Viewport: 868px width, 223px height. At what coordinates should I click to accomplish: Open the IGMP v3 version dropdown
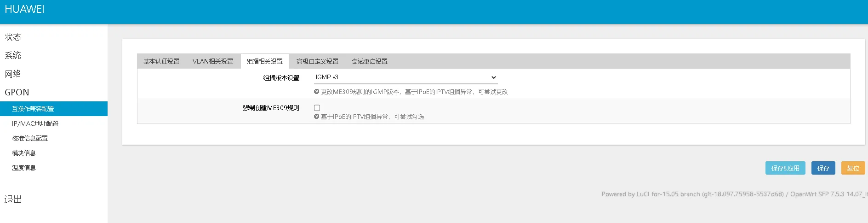405,77
